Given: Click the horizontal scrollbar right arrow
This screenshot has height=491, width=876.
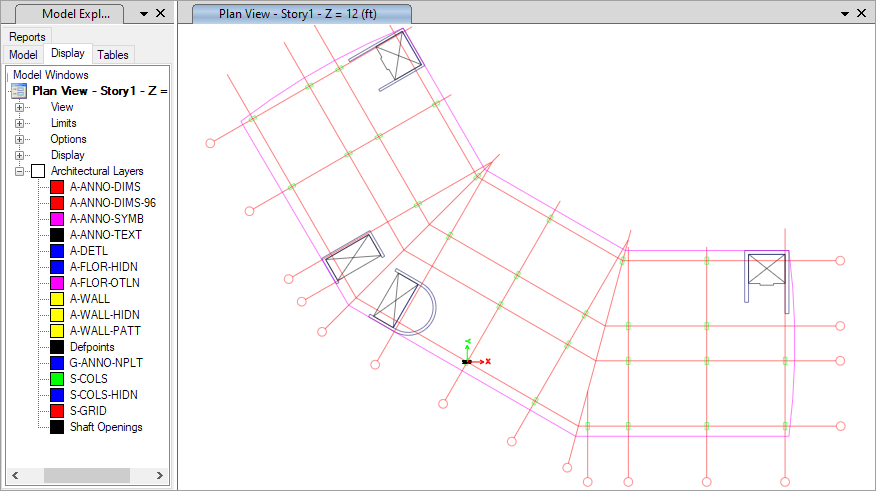Looking at the screenshot, I should 162,475.
